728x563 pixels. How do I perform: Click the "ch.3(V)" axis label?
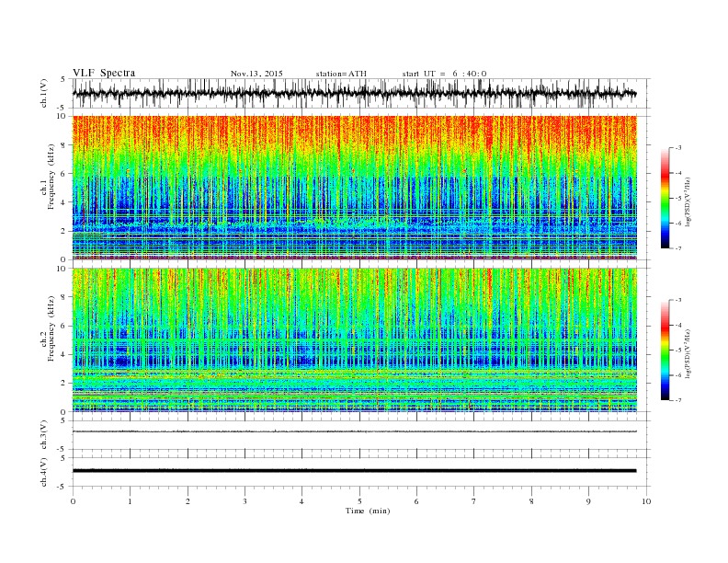click(x=44, y=434)
